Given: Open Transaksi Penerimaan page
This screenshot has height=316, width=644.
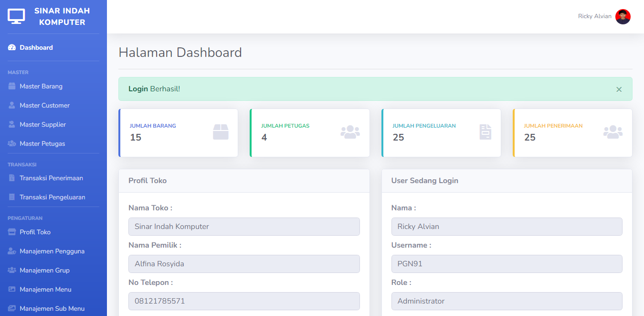Looking at the screenshot, I should pos(51,178).
